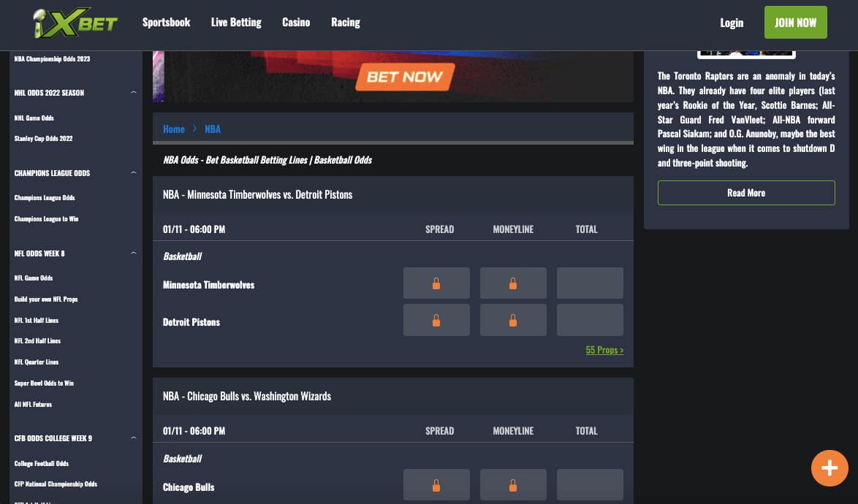858x504 pixels.
Task: Select Detroit Pistons total box
Action: point(590,321)
